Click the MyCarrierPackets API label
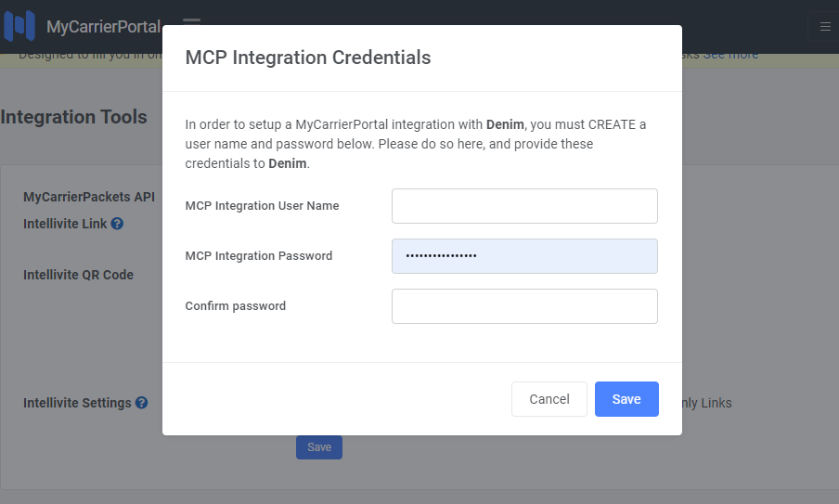 pos(89,197)
